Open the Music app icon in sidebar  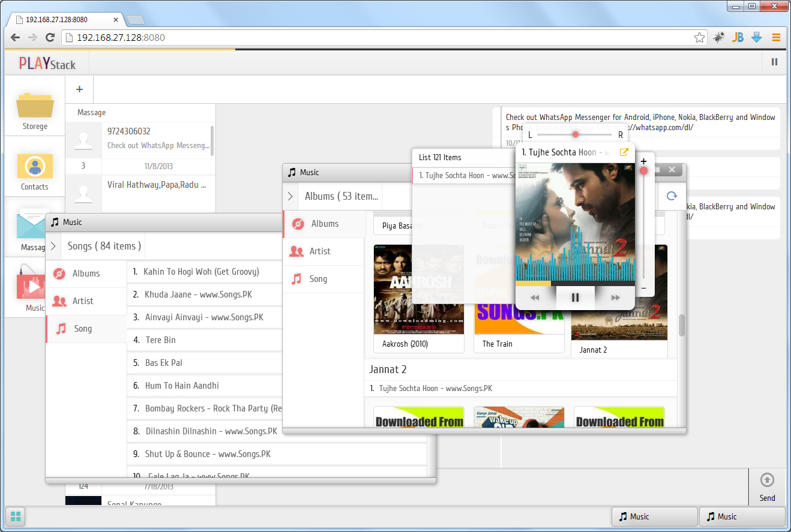[31, 284]
